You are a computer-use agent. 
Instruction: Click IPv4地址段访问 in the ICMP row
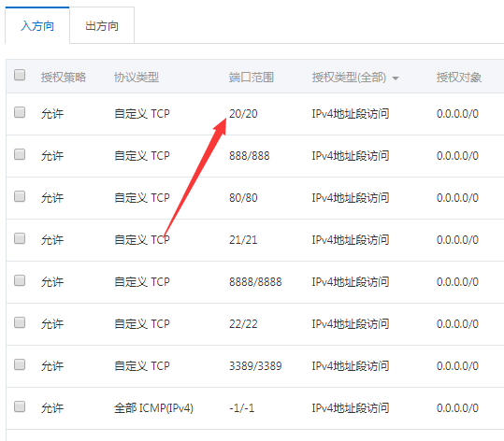tap(351, 408)
